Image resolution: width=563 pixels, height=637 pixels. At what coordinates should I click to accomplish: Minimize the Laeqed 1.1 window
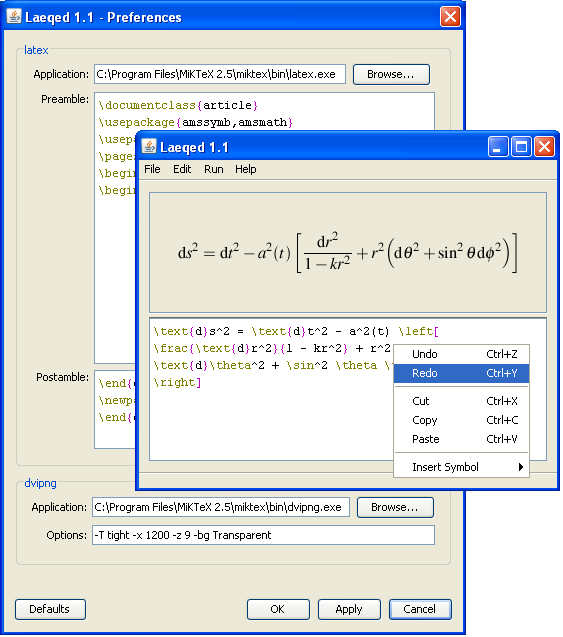498,147
